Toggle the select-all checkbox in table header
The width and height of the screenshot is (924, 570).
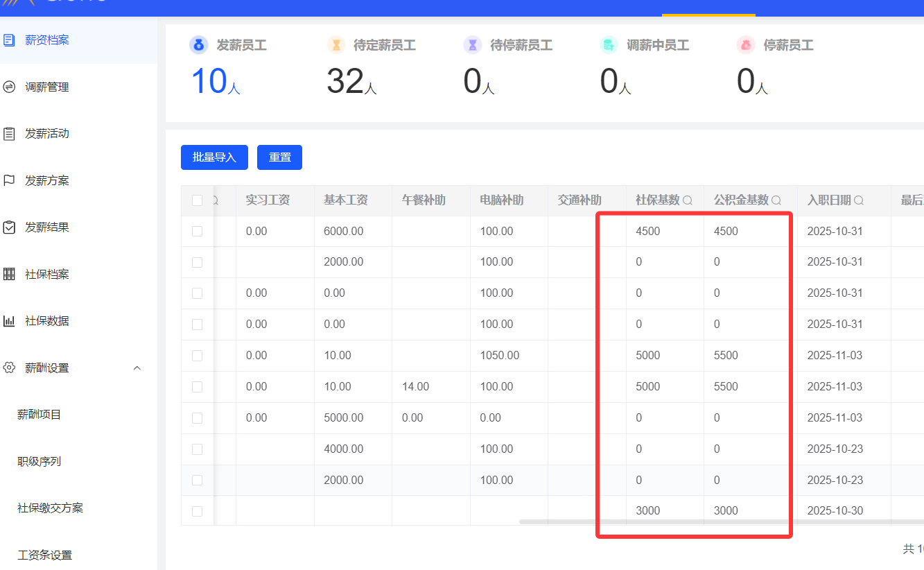coord(197,200)
